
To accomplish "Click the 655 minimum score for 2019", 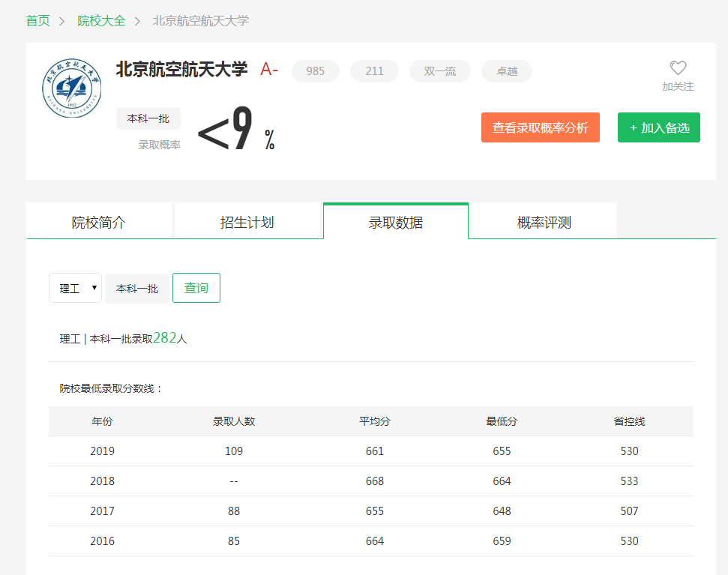I will pos(502,451).
